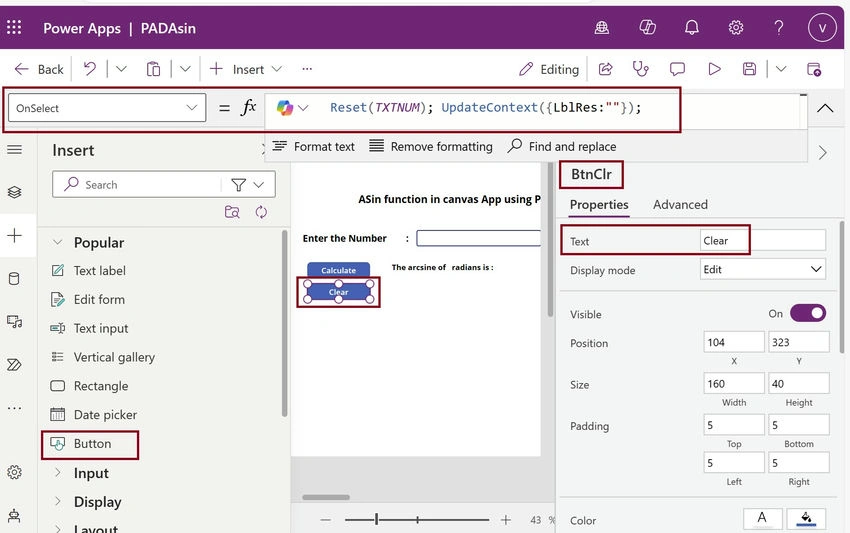850x533 pixels.
Task: Toggle the Visible switch off
Action: pos(808,313)
